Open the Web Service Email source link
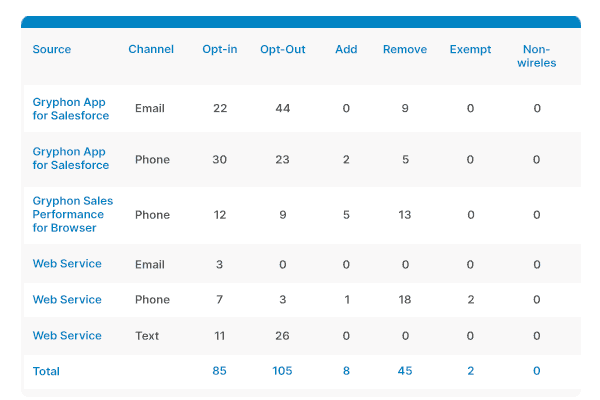Image resolution: width=600 pixels, height=400 pixels. tap(67, 264)
